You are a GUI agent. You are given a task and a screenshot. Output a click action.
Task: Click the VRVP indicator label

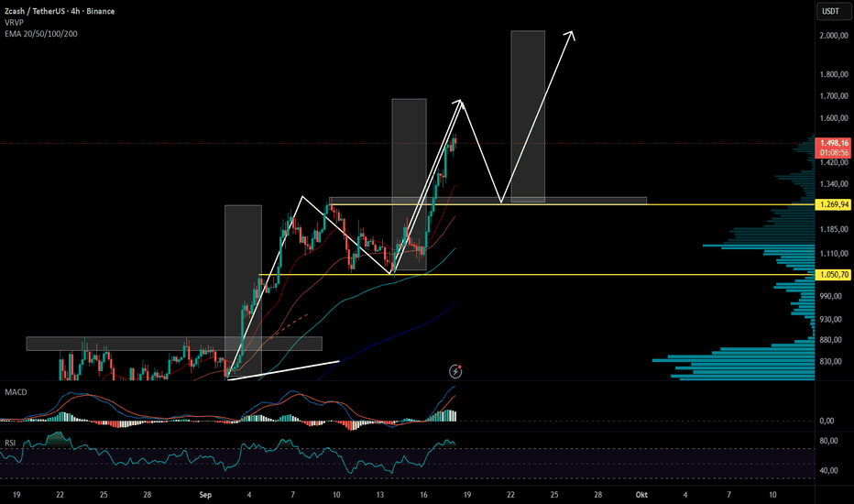14,22
